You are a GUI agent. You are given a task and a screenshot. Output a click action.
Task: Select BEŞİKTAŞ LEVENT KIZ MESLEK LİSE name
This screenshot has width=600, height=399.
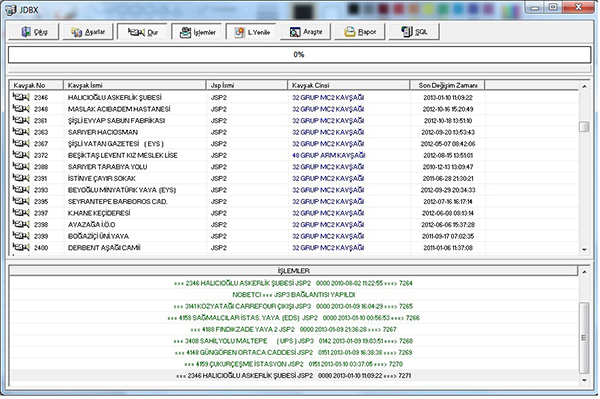pyautogui.click(x=122, y=155)
